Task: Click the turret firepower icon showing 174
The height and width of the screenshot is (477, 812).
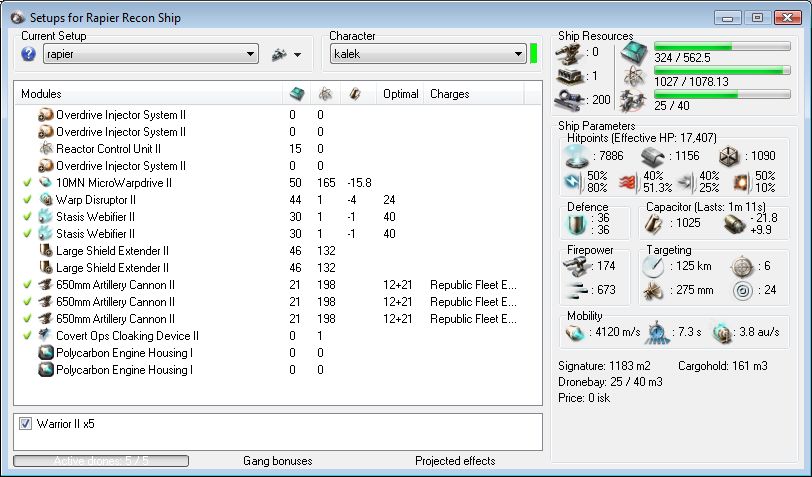Action: (577, 266)
